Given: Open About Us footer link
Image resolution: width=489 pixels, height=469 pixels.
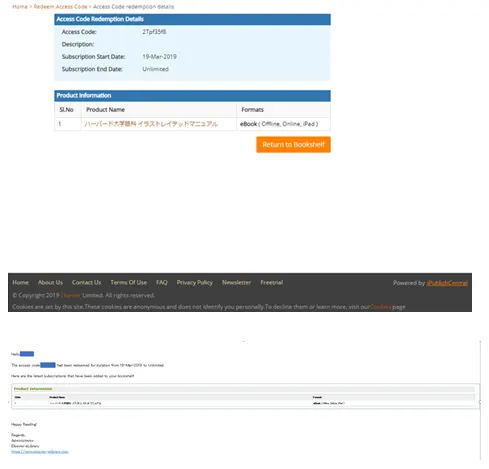Looking at the screenshot, I should coord(50,282).
